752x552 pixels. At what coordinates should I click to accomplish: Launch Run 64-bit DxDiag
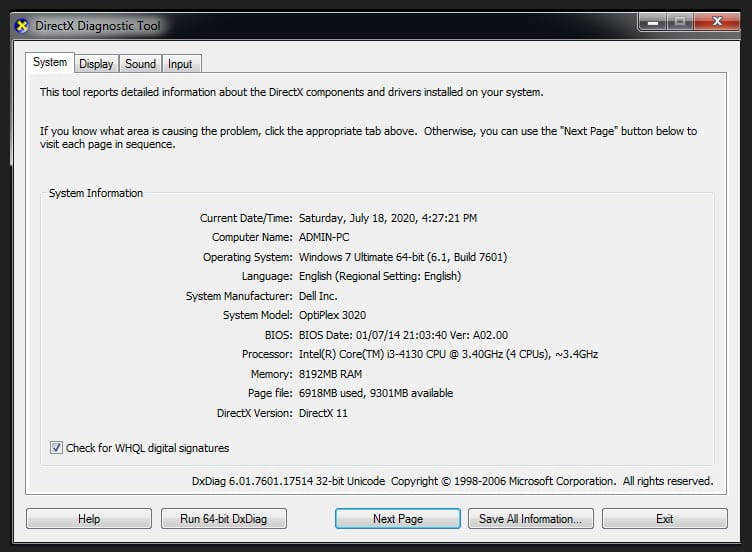pyautogui.click(x=223, y=518)
